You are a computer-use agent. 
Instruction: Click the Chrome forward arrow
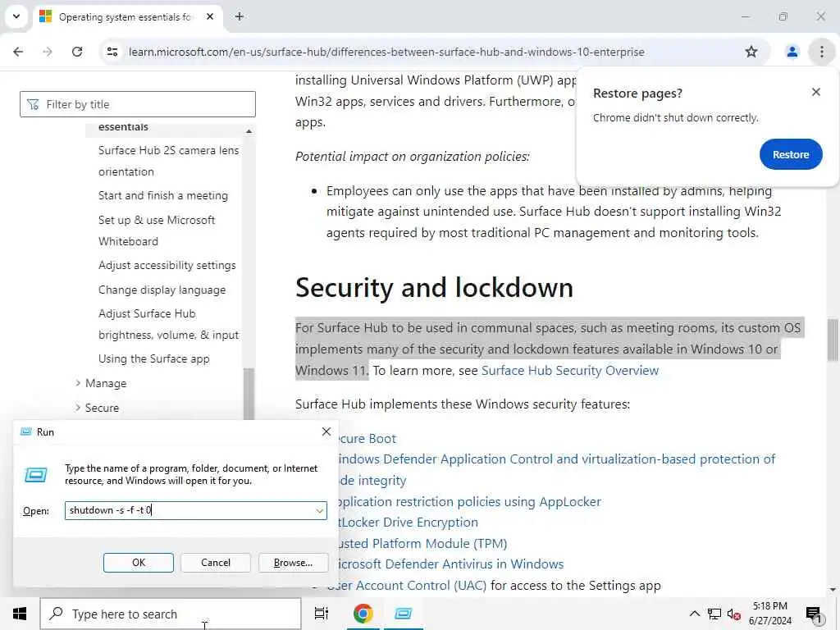[x=48, y=52]
